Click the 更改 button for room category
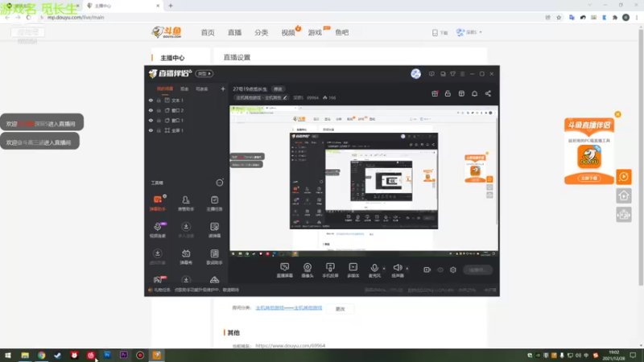The width and height of the screenshot is (644, 362). [340, 309]
